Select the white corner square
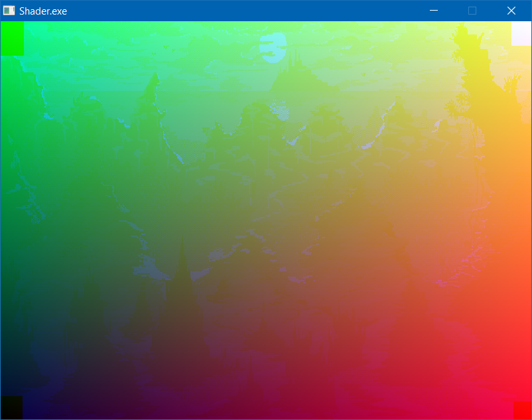This screenshot has width=532, height=420. pos(521,34)
